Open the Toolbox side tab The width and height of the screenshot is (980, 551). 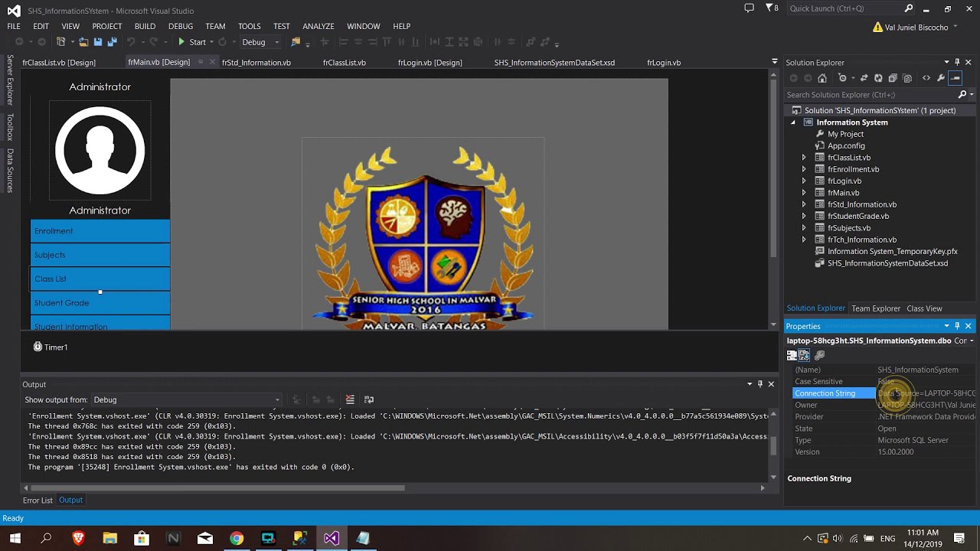10,127
